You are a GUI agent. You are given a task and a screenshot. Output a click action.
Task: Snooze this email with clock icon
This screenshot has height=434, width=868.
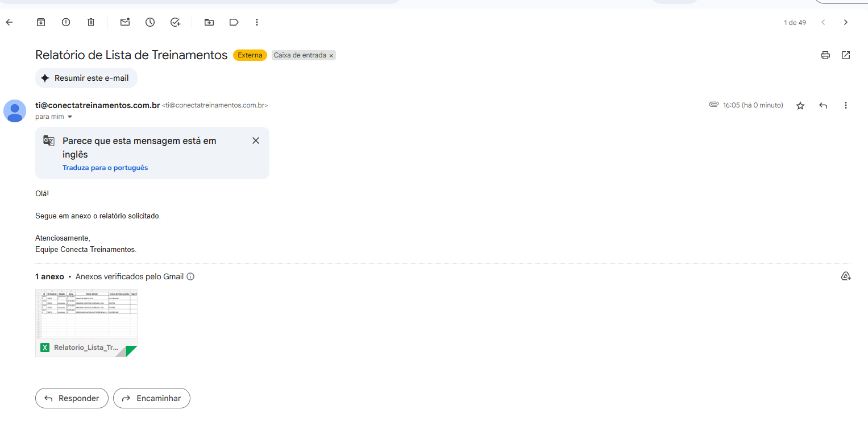click(150, 22)
